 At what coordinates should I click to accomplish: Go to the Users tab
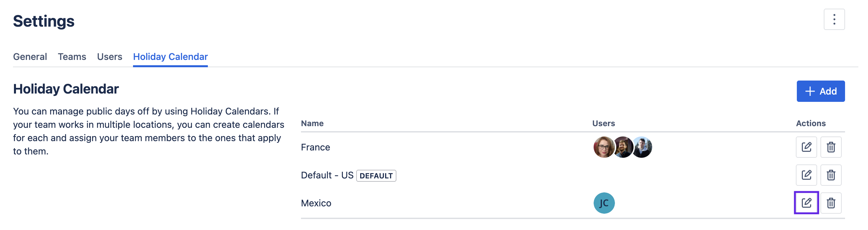click(109, 57)
